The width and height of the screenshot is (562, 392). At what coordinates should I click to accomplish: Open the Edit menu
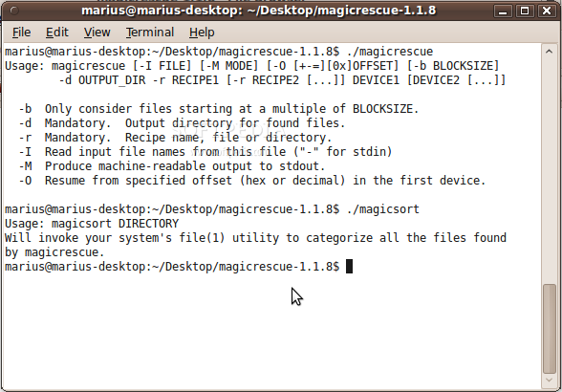tap(56, 33)
